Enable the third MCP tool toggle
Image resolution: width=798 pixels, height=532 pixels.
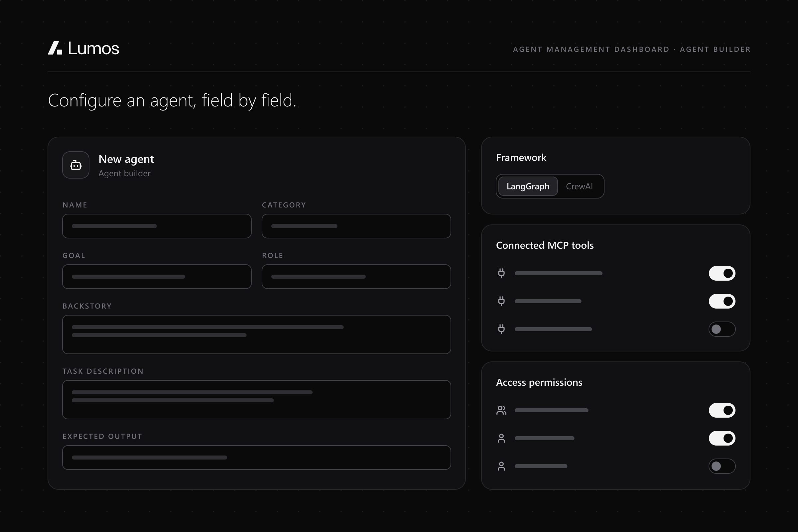tap(722, 329)
